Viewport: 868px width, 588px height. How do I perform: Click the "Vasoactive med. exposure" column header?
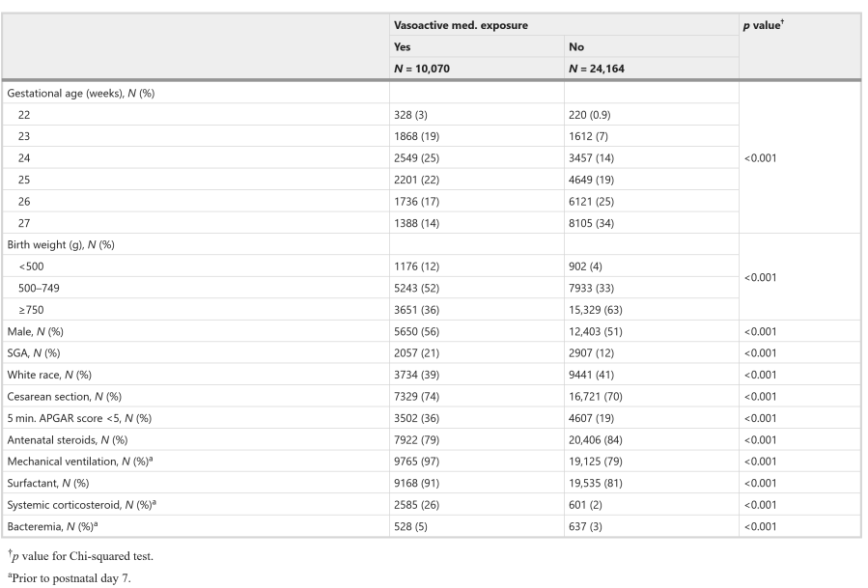coord(461,25)
